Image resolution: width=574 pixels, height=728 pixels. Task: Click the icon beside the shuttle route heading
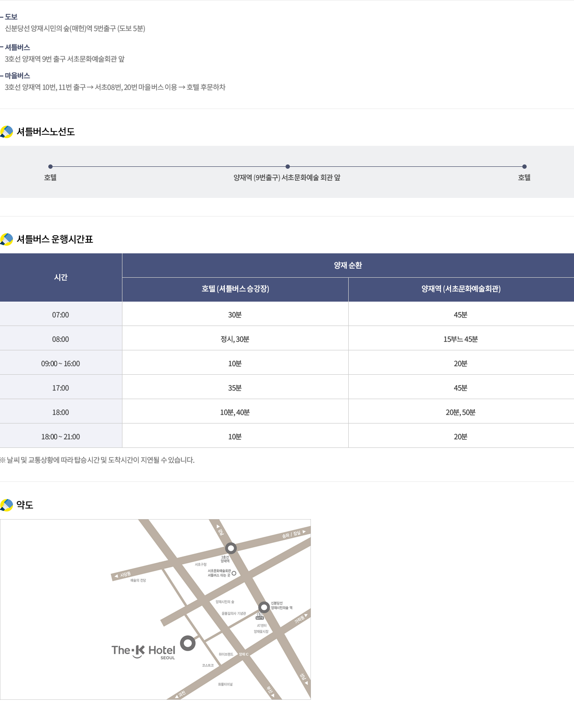(x=7, y=132)
